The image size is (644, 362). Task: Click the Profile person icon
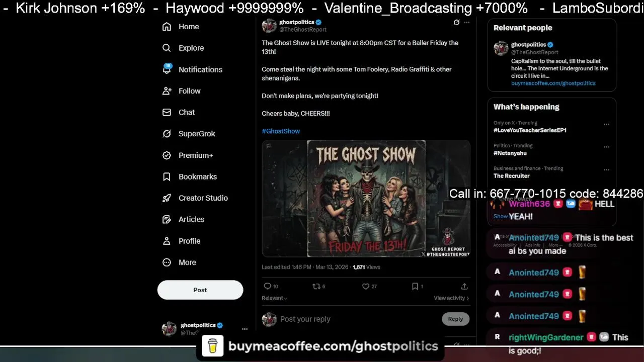(167, 241)
